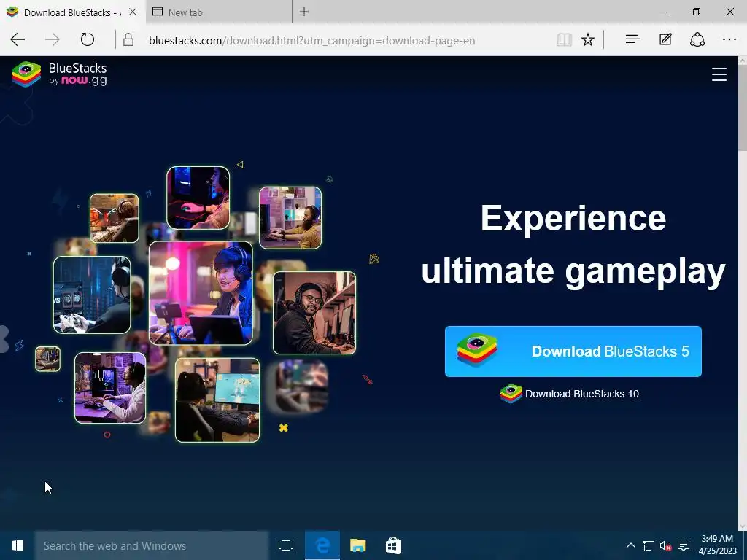The image size is (747, 560).
Task: Click Search the web and Windows box
Action: 152,545
